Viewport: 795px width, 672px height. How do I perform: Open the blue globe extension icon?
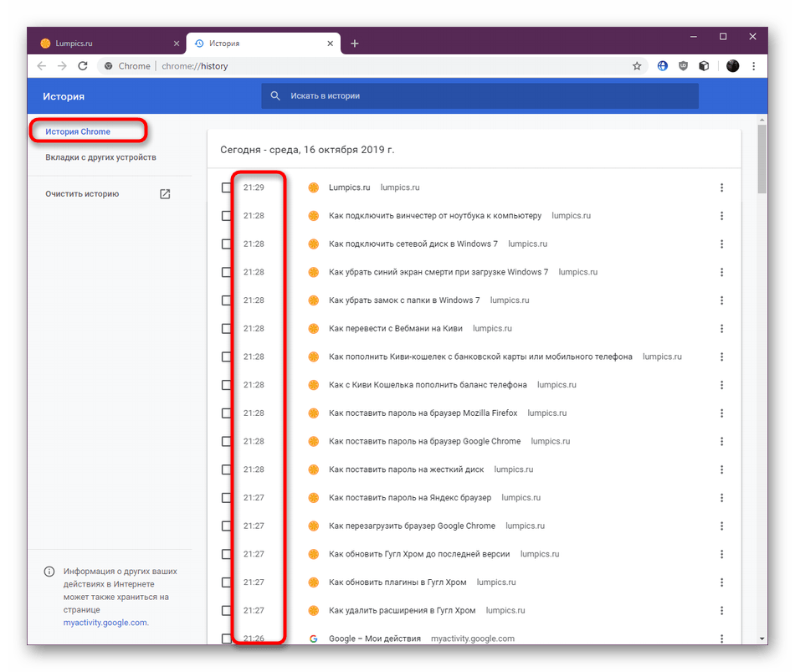[662, 66]
